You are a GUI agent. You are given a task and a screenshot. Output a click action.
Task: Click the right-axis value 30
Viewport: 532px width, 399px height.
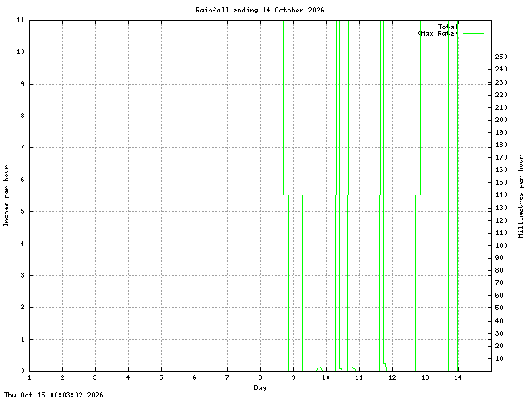(499, 333)
